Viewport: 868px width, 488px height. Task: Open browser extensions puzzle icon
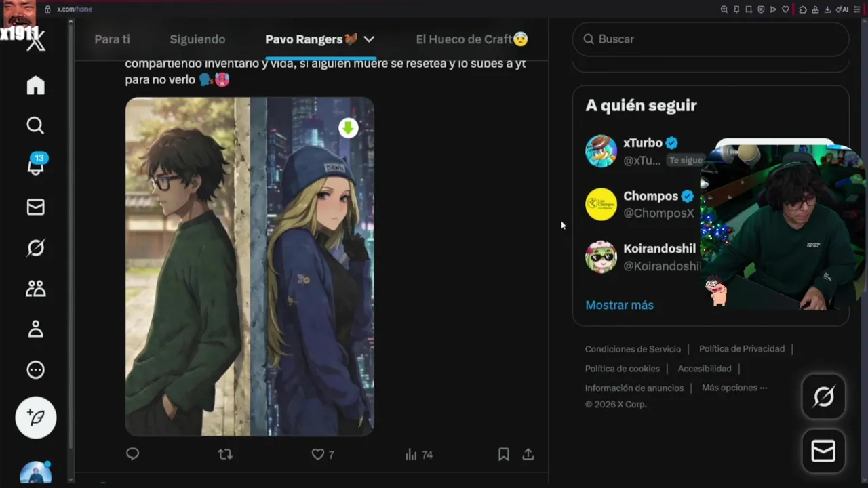(803, 9)
